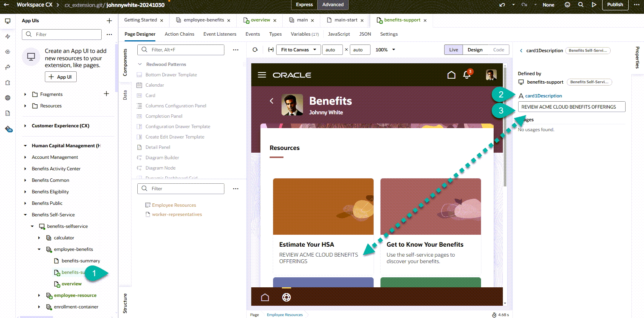Run preview with the play icon

click(x=594, y=5)
